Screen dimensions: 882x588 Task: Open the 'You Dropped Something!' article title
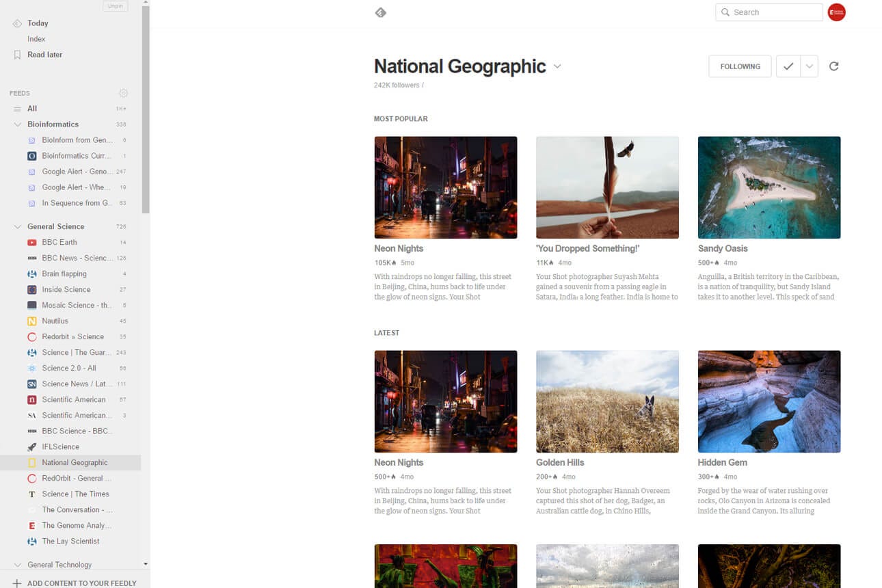(x=587, y=248)
